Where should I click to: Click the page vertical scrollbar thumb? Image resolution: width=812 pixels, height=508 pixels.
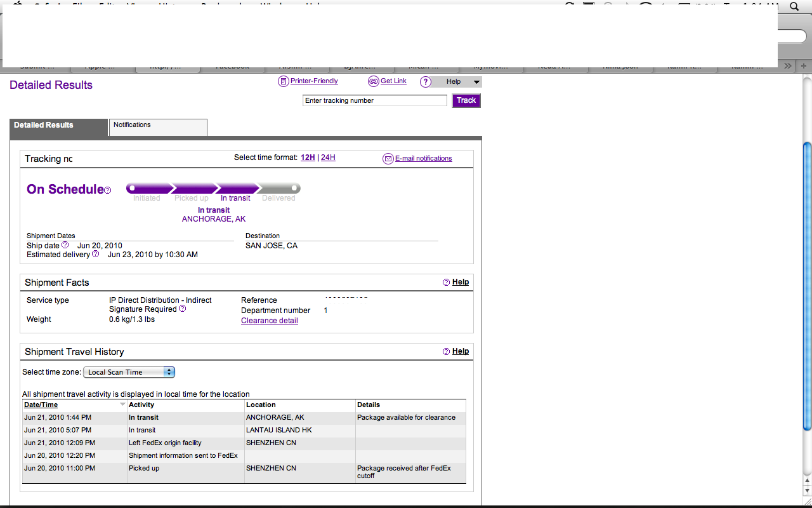click(x=807, y=287)
